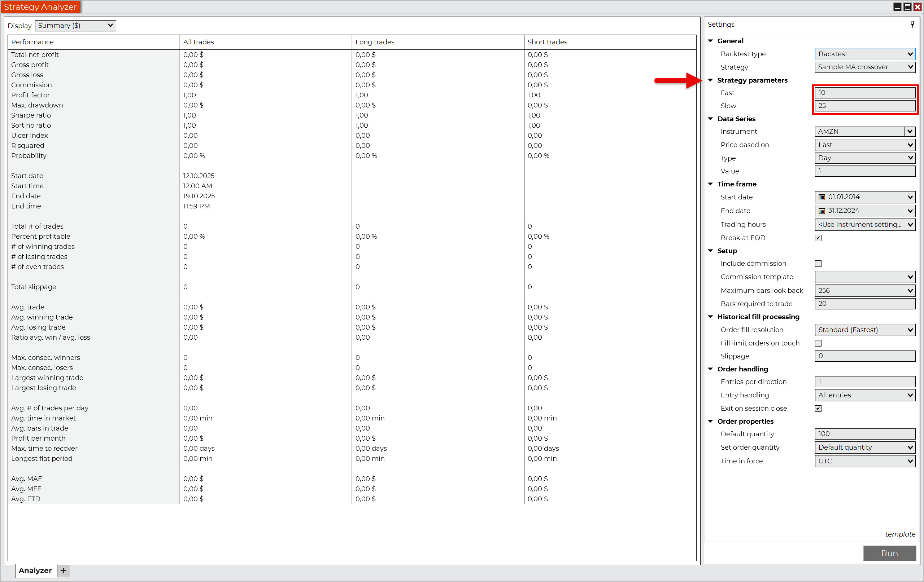Enable the Include commission checkbox

[818, 264]
